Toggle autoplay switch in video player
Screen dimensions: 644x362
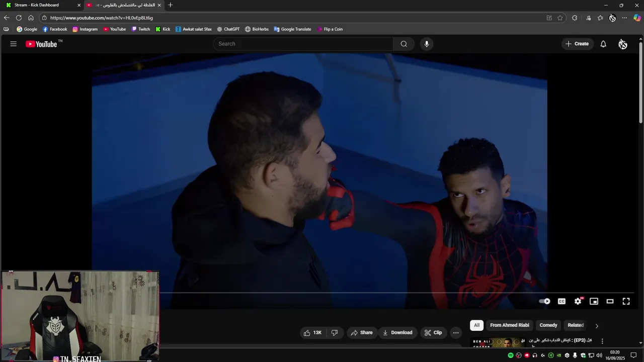(x=544, y=301)
